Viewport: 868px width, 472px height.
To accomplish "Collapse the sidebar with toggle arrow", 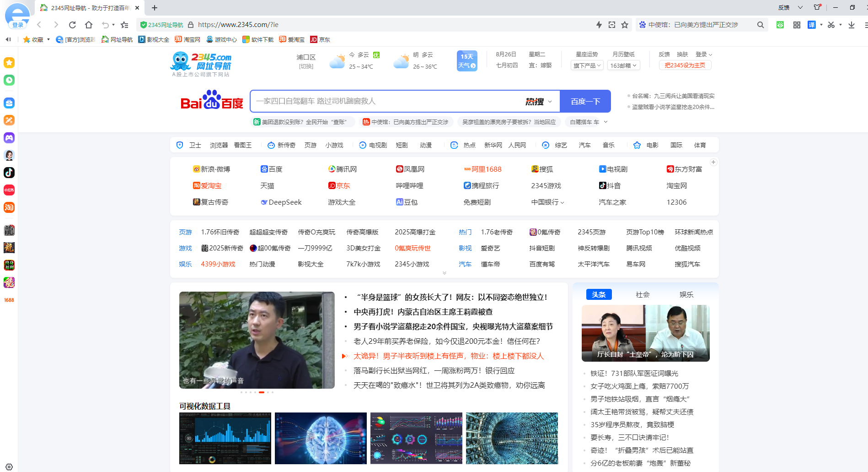I will coord(8,39).
